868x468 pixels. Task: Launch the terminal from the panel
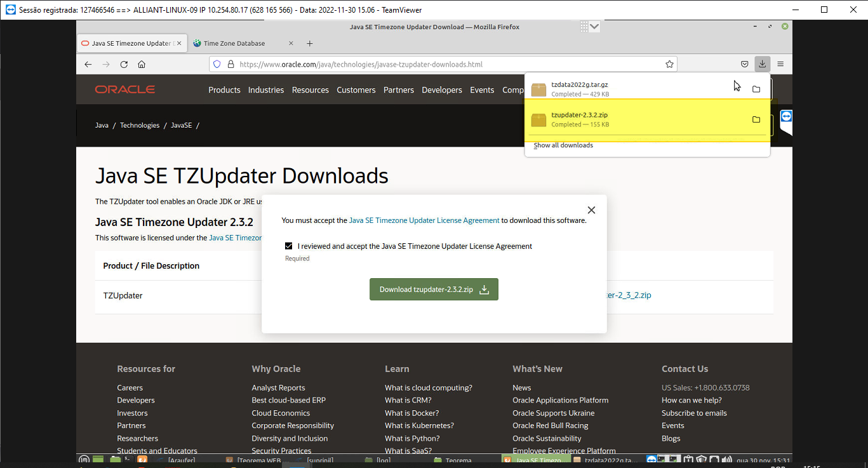(129, 460)
